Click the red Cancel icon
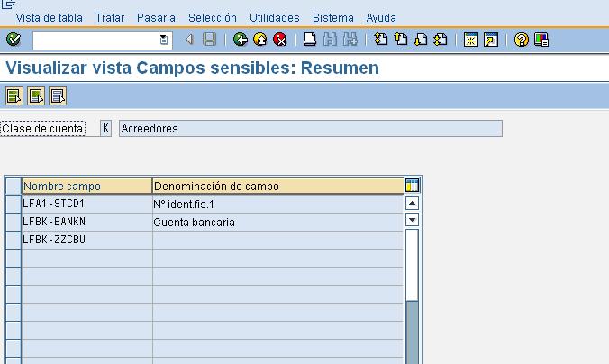This screenshot has width=609, height=364. click(279, 40)
